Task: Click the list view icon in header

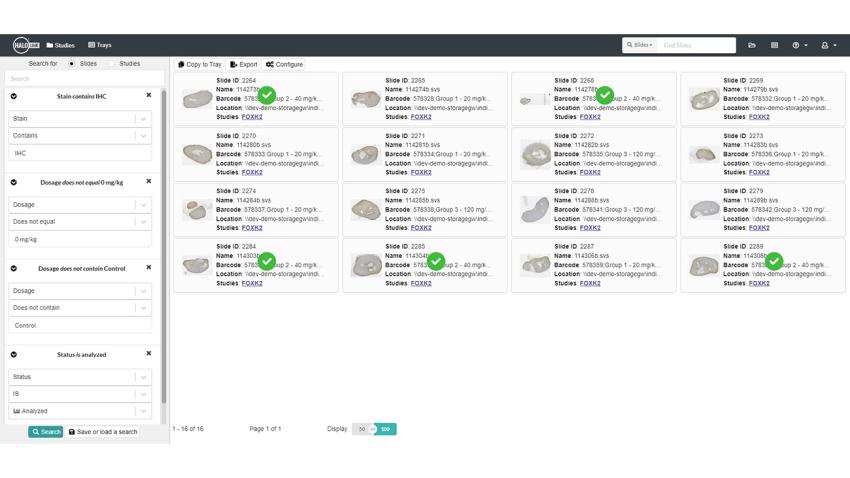Action: pos(774,45)
